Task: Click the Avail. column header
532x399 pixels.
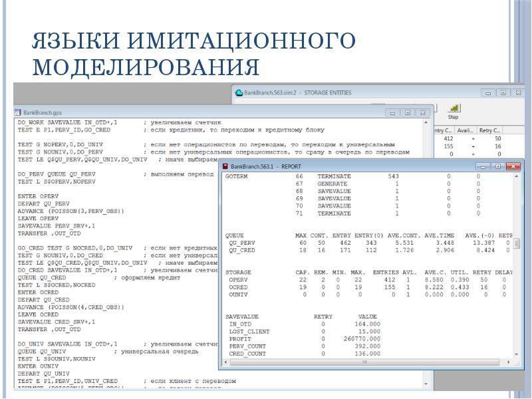Action: (465, 130)
